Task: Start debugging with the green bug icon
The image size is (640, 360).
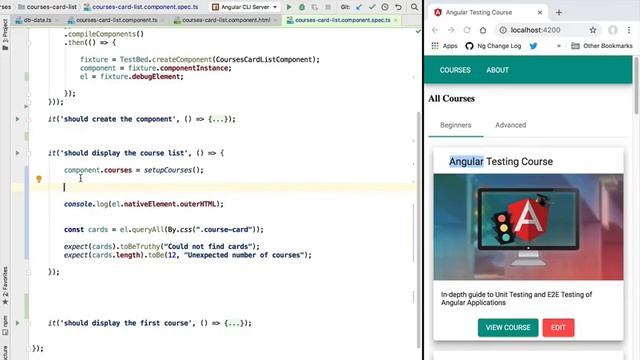Action: point(302,7)
